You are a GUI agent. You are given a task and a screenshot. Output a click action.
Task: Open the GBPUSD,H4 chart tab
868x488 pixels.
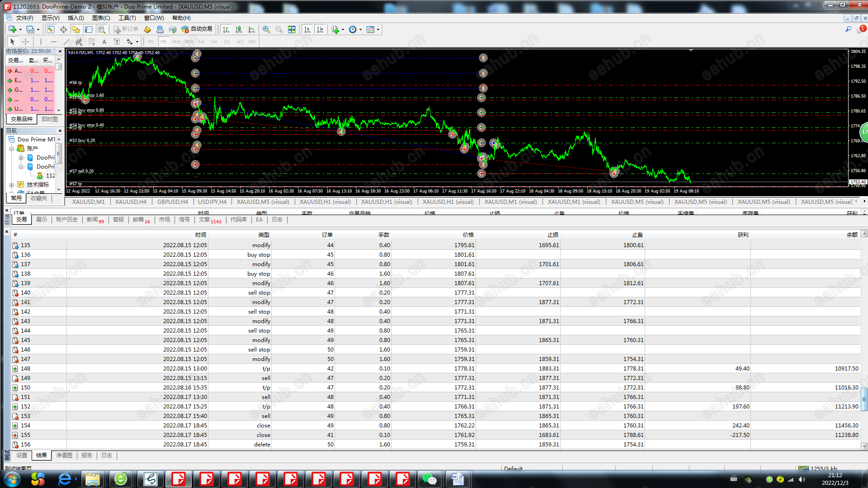pos(172,202)
